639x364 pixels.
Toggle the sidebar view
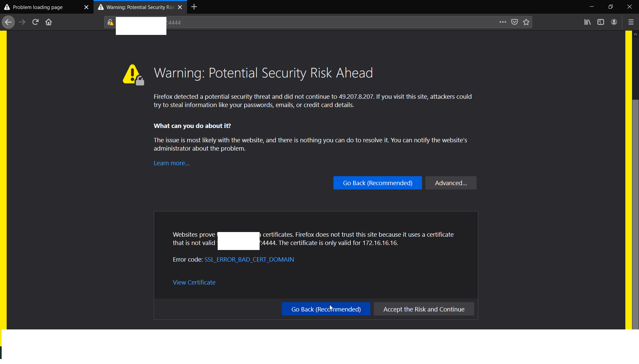tap(601, 22)
